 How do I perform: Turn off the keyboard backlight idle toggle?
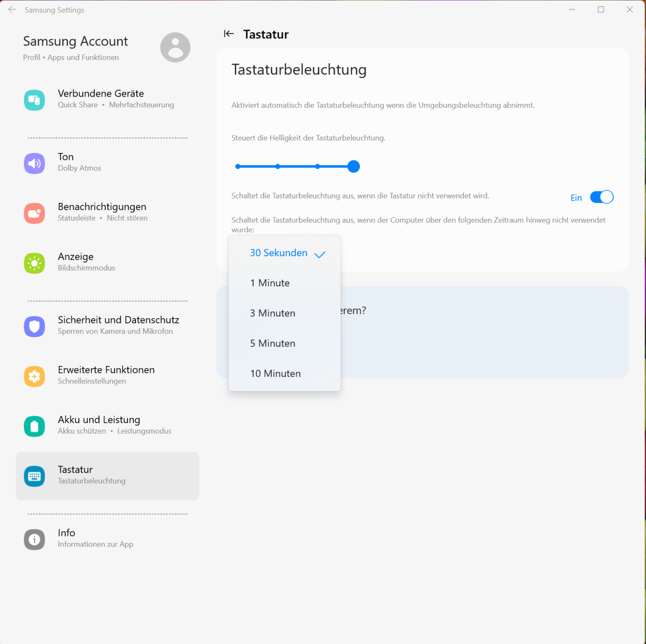601,197
